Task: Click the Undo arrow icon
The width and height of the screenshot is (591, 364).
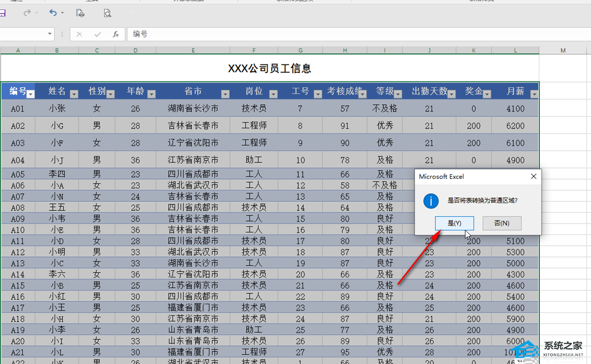Action: pos(53,13)
